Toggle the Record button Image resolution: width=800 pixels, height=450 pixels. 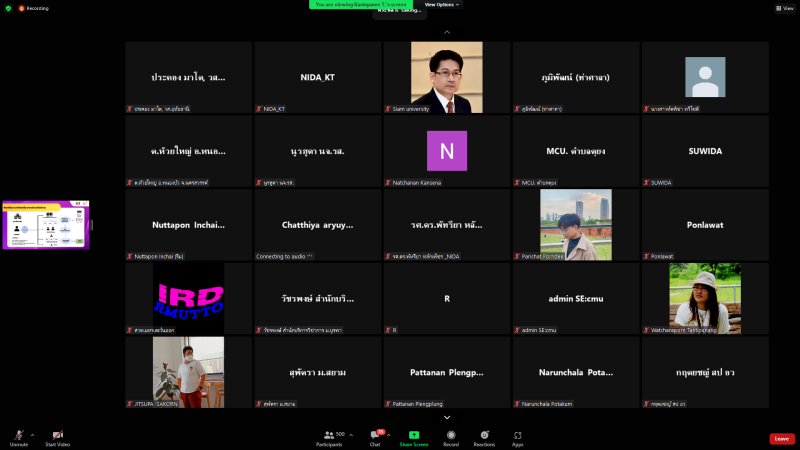pyautogui.click(x=451, y=436)
